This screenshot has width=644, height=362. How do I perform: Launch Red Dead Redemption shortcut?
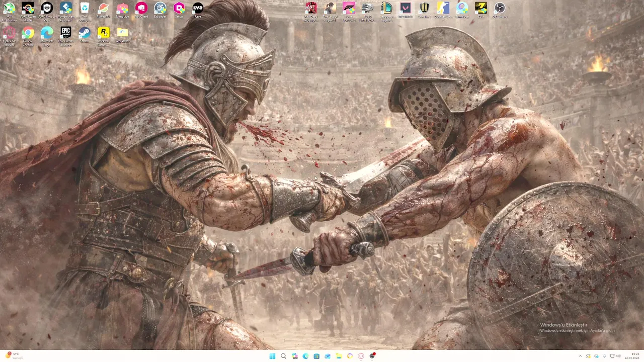[311, 12]
